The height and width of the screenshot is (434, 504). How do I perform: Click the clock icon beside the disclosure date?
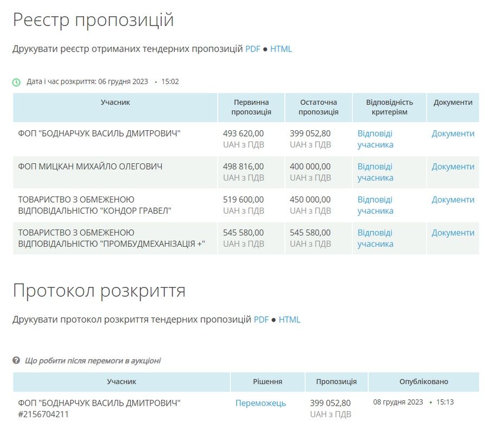tap(16, 81)
